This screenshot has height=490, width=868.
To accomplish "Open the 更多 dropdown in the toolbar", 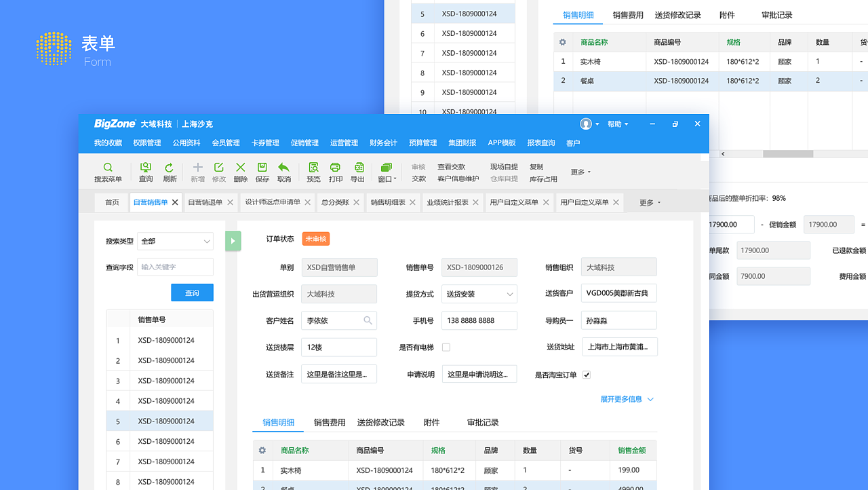I will click(578, 172).
